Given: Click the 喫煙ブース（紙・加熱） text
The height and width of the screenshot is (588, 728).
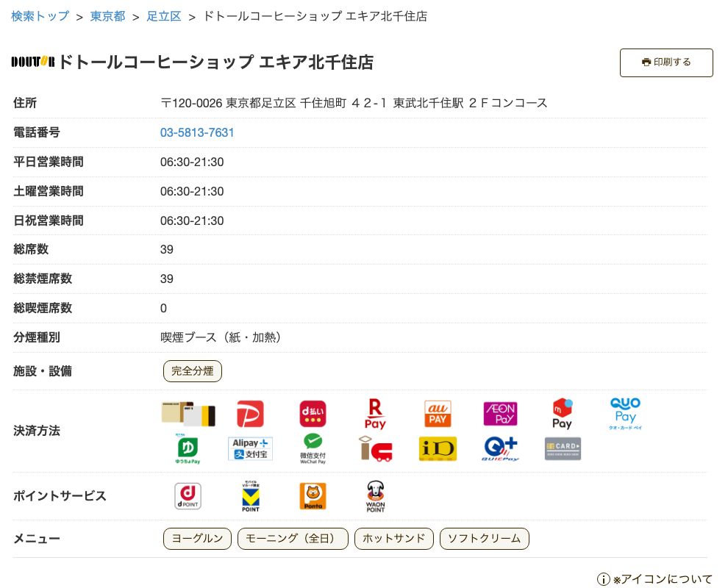Looking at the screenshot, I should [x=221, y=337].
